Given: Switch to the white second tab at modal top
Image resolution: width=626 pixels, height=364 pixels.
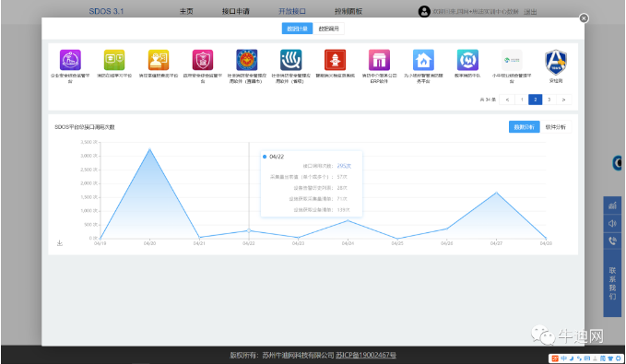Looking at the screenshot, I should coord(328,29).
